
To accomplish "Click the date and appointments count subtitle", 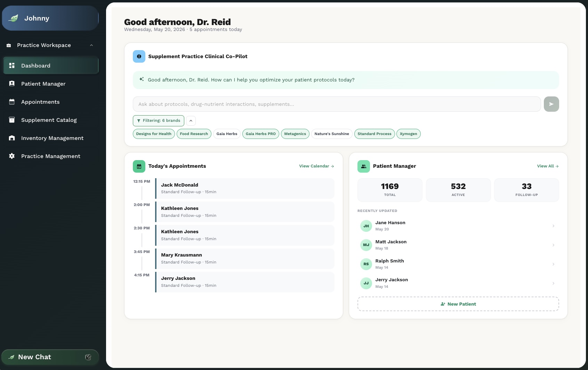I will [x=183, y=30].
